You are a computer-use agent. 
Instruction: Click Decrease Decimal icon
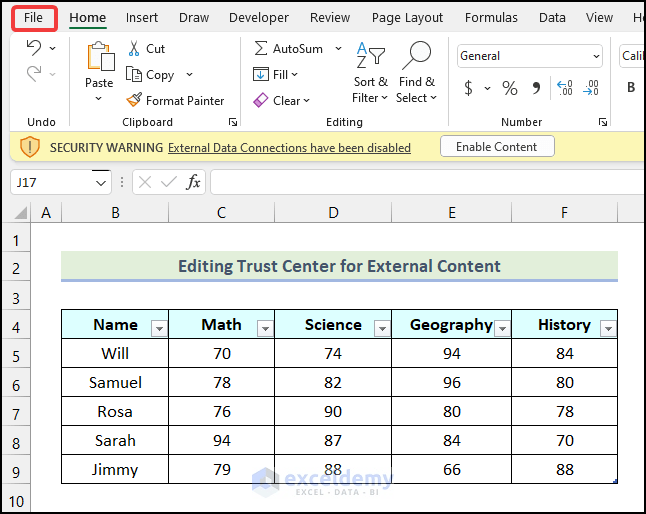591,88
